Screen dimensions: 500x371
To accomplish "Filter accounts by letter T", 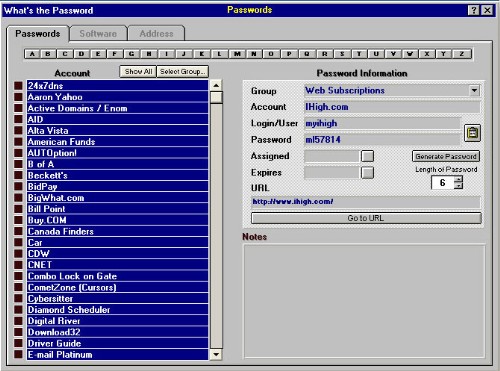I will [359, 54].
